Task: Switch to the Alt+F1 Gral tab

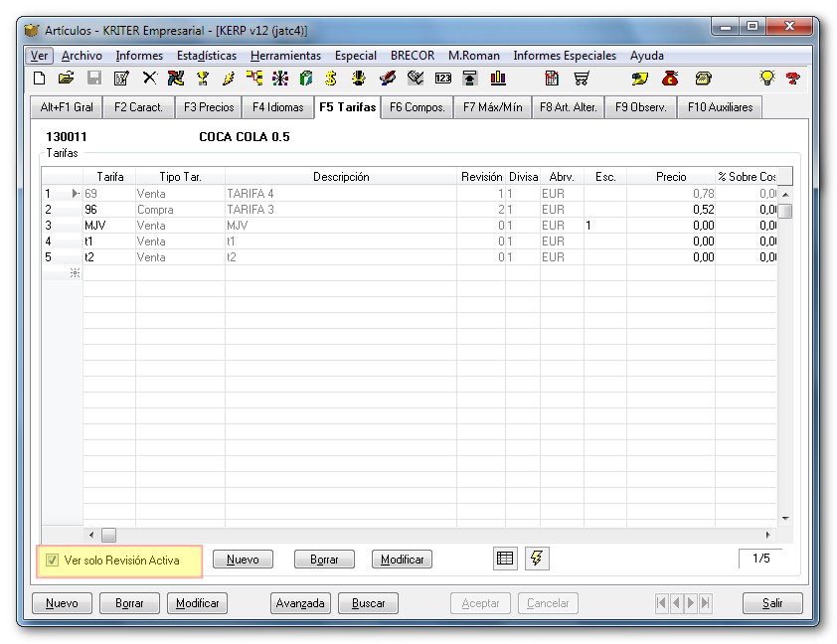Action: 67,107
